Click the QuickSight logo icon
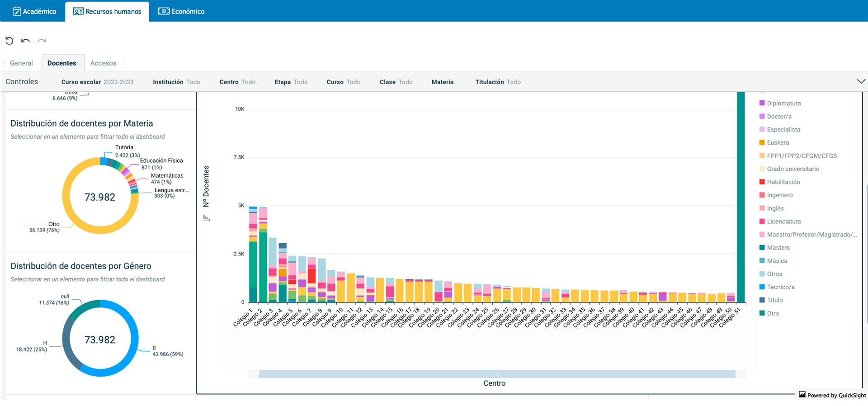Image resolution: width=868 pixels, height=406 pixels. (x=802, y=395)
